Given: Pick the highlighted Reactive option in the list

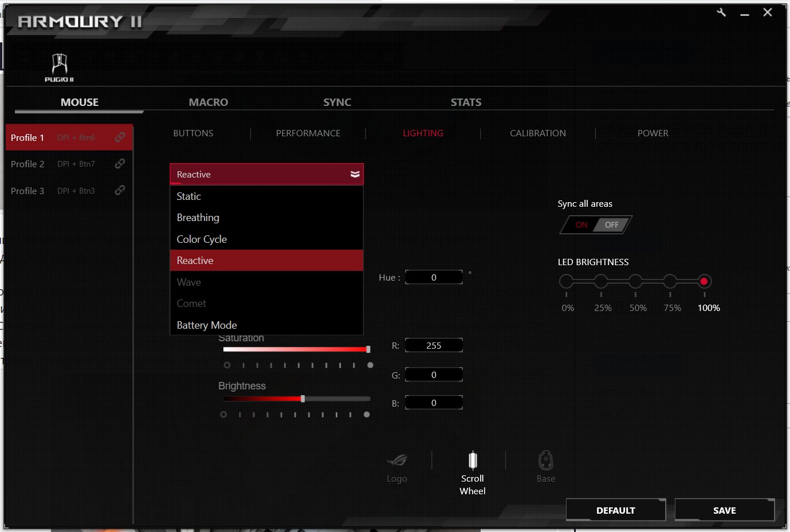Looking at the screenshot, I should (x=266, y=261).
